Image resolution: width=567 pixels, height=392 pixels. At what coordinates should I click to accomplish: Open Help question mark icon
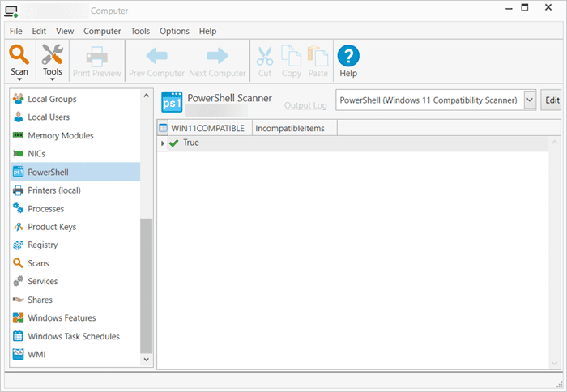click(348, 56)
